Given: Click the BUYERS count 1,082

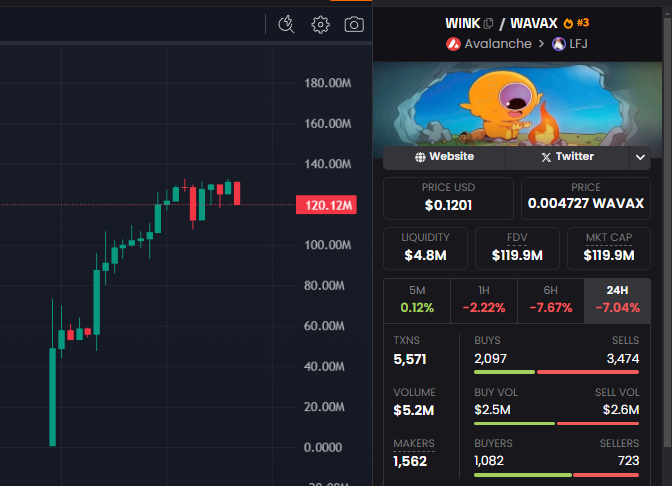Looking at the screenshot, I should (489, 461).
